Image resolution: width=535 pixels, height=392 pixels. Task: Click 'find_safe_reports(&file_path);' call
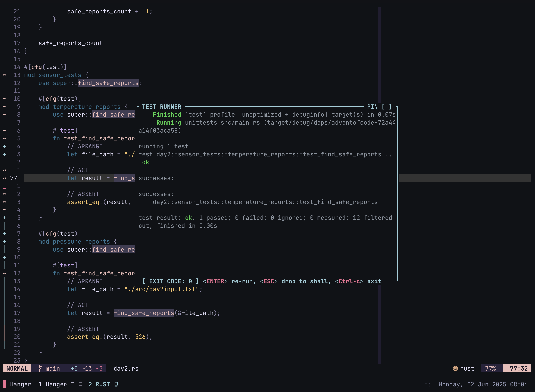click(167, 313)
